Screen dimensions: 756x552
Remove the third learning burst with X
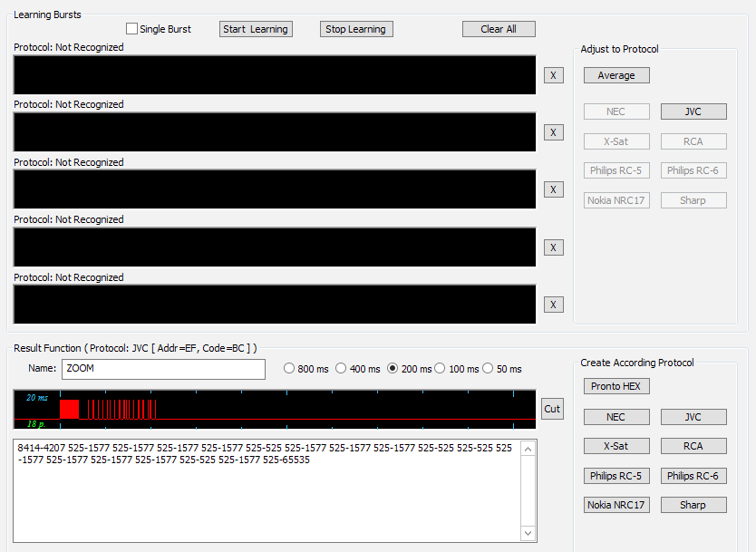[554, 189]
